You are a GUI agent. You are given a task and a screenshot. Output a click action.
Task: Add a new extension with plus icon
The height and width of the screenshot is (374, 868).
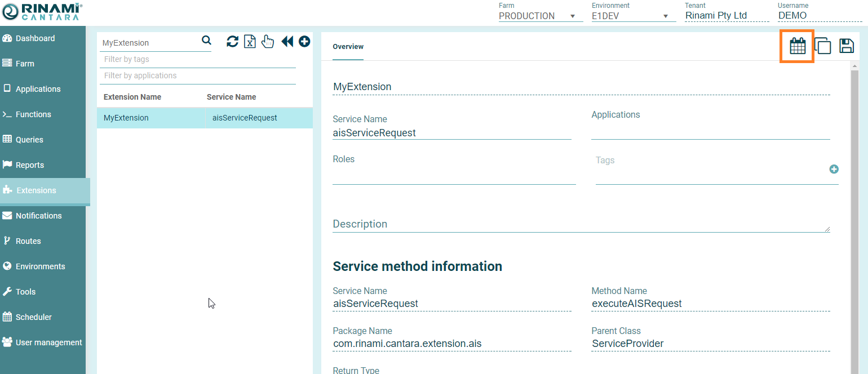(304, 41)
